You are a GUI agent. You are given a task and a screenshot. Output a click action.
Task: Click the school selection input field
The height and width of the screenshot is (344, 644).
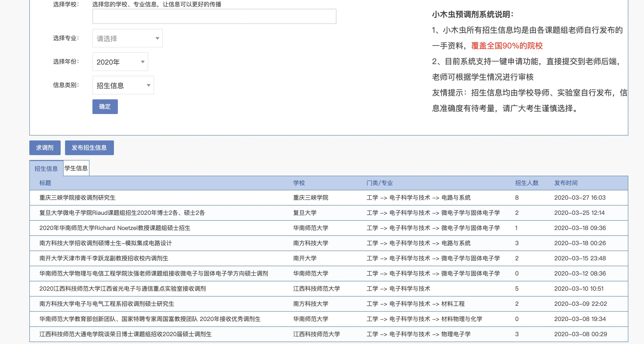214,16
